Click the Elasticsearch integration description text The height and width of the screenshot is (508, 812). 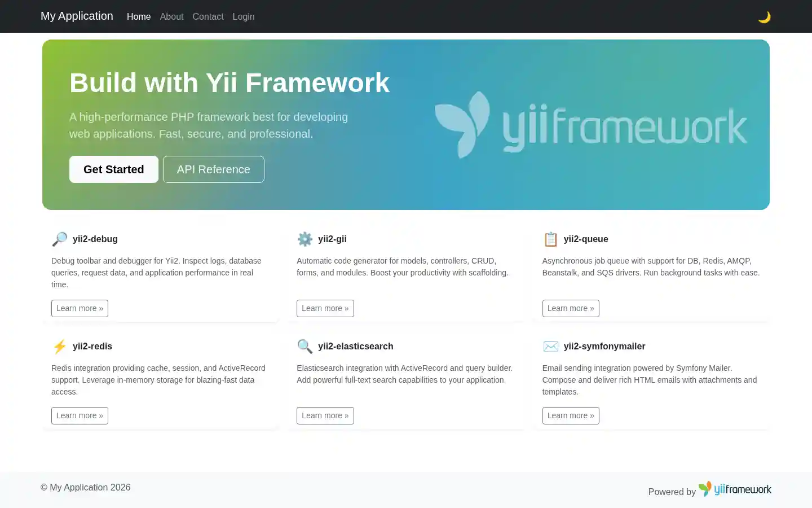point(405,374)
